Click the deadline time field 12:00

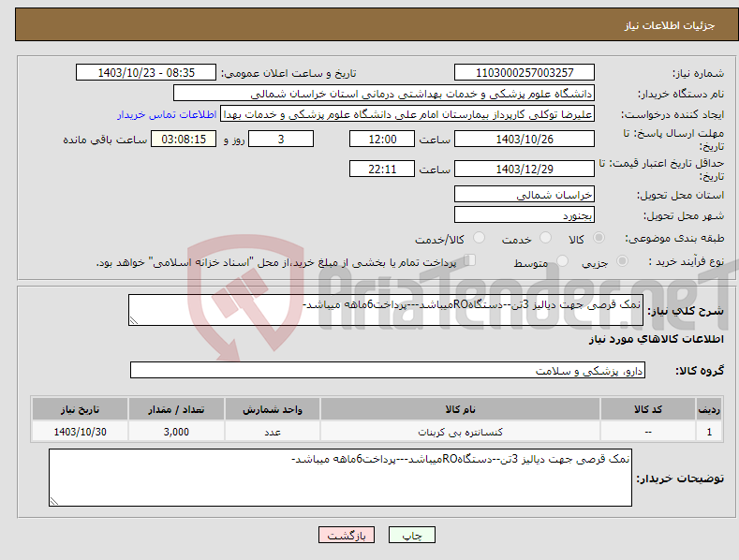pyautogui.click(x=382, y=139)
